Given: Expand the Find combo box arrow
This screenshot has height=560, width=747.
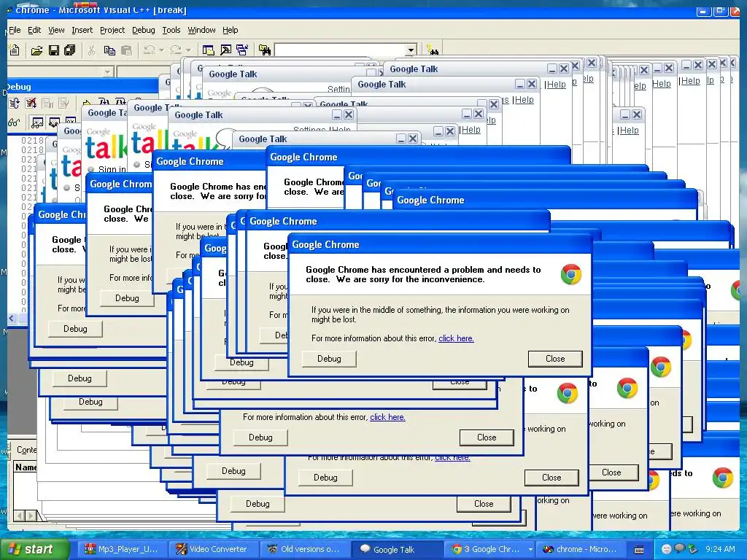Looking at the screenshot, I should click(411, 50).
